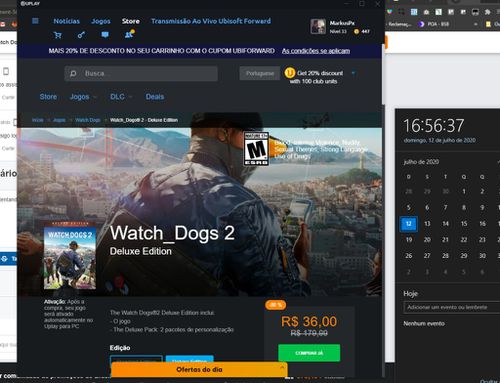
Task: Browser window: open Reclamaç... bookmark
Action: (400, 24)
